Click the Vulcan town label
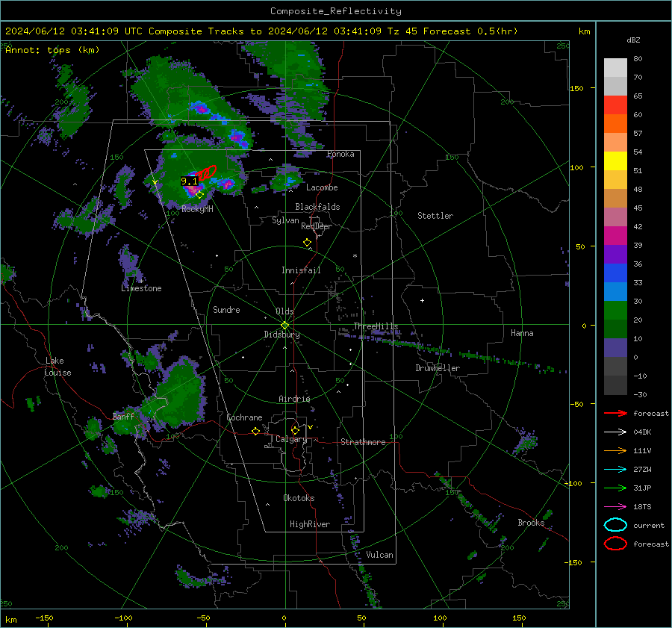This screenshot has width=672, height=628. [379, 555]
